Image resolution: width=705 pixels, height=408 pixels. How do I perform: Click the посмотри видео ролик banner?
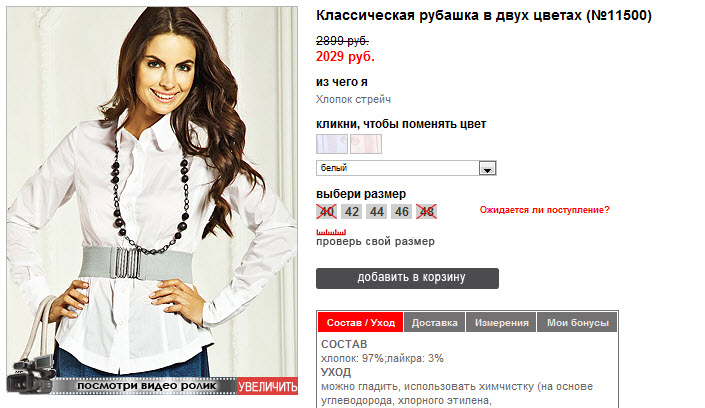click(146, 386)
